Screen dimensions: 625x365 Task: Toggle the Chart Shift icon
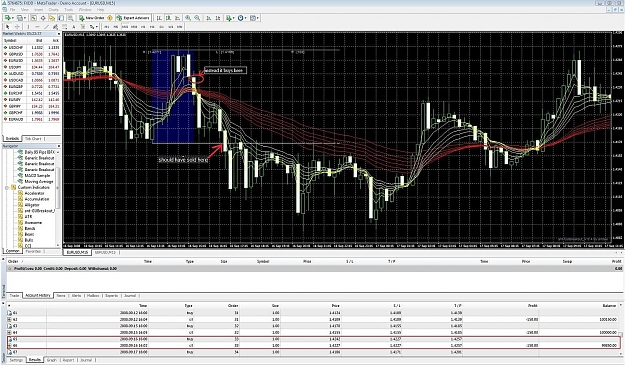tap(218, 18)
